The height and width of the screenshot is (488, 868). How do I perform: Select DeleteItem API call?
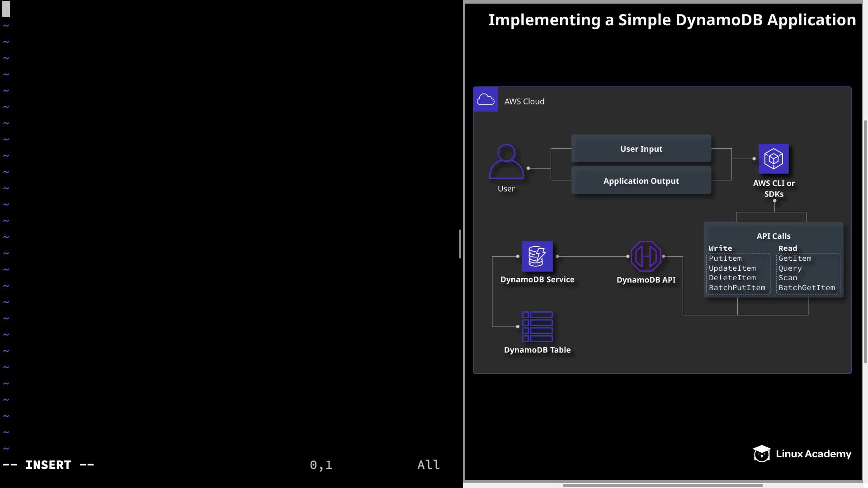[732, 278]
